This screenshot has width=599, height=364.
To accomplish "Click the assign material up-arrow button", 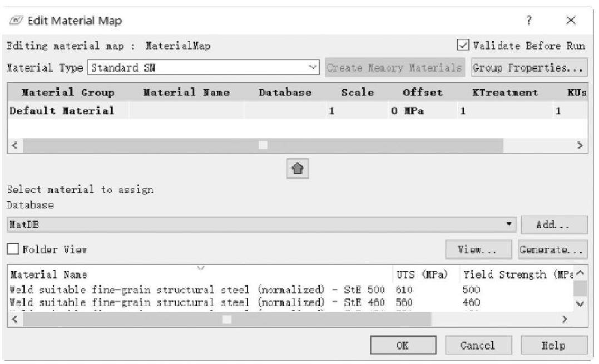I will click(297, 168).
